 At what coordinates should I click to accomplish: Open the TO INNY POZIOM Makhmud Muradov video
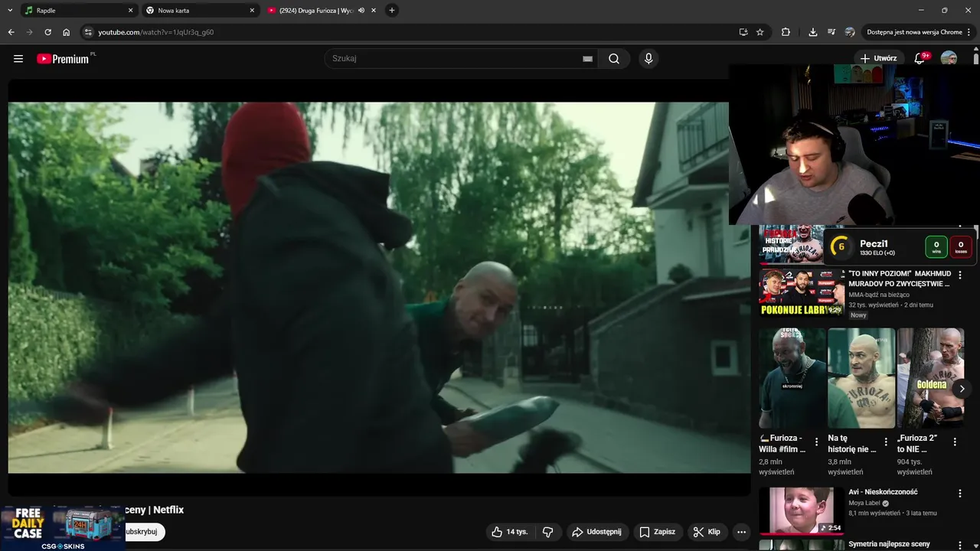point(900,279)
